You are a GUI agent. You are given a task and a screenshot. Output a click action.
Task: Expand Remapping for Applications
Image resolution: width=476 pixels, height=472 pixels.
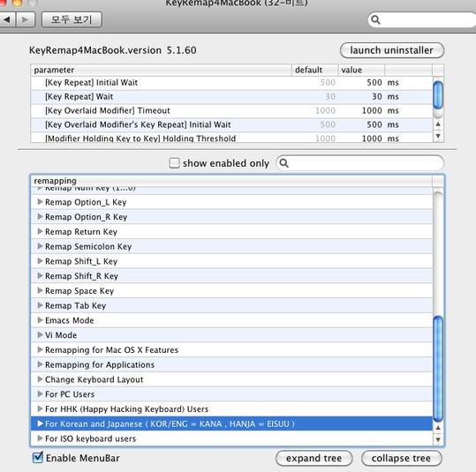point(40,364)
